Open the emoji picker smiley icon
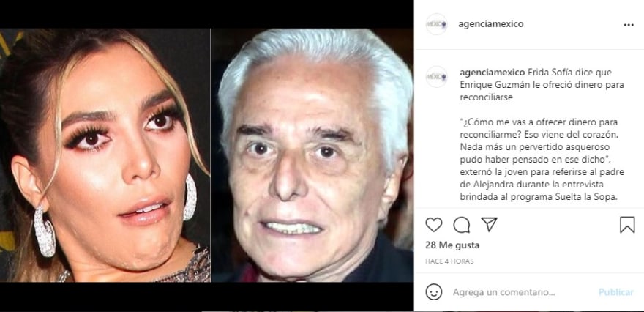Image resolution: width=644 pixels, height=312 pixels. point(434,292)
